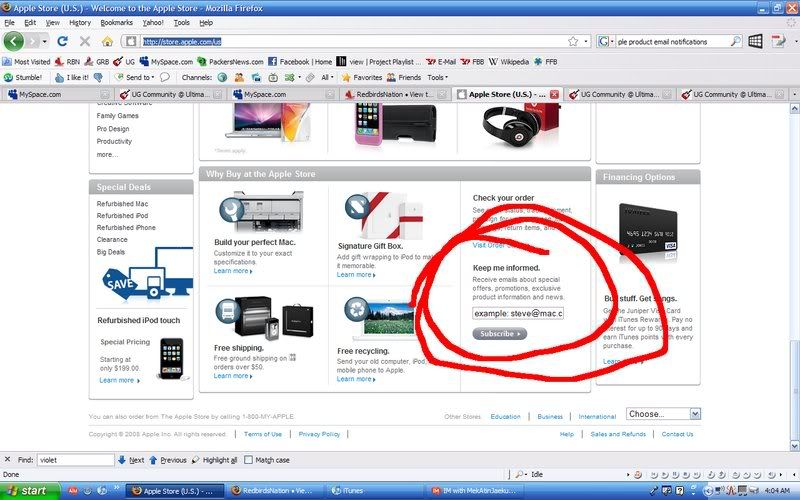Switch to the RedbirdsNation tab

395,94
